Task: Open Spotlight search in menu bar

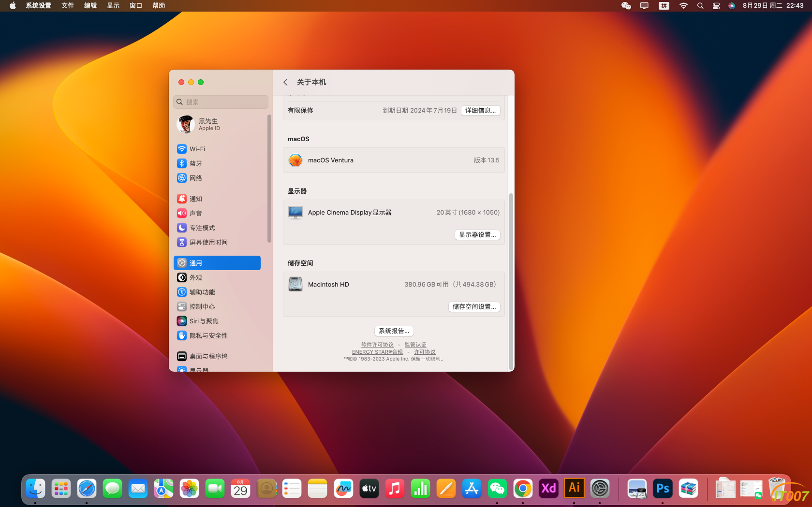Action: [x=700, y=6]
